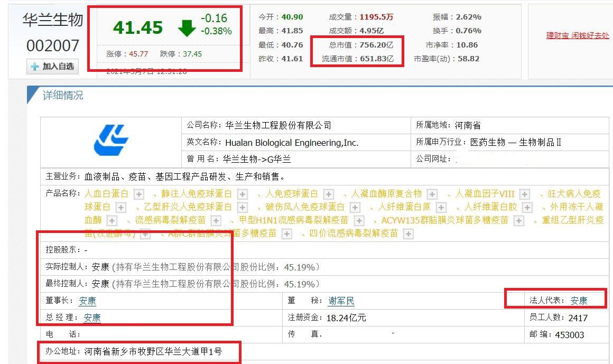The image size is (613, 364).
Task: Expand the plus box after A群C群脑膜炎球菌多糖疫苗
Action: (286, 234)
